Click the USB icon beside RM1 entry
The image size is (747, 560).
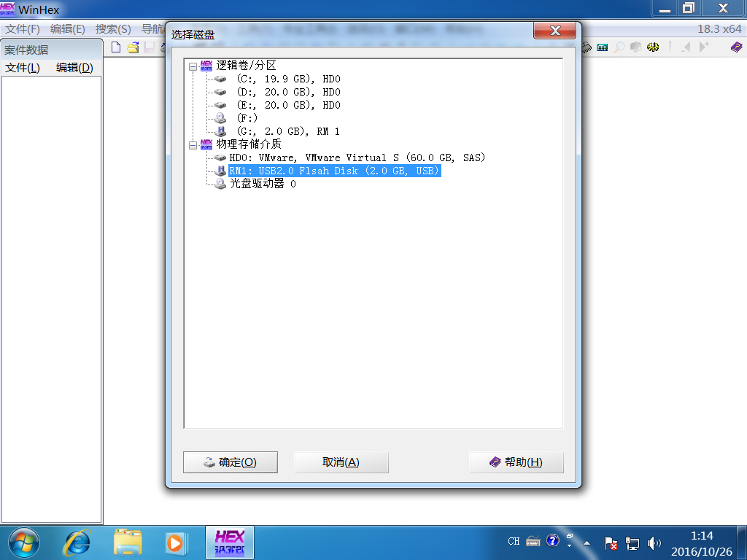(220, 171)
